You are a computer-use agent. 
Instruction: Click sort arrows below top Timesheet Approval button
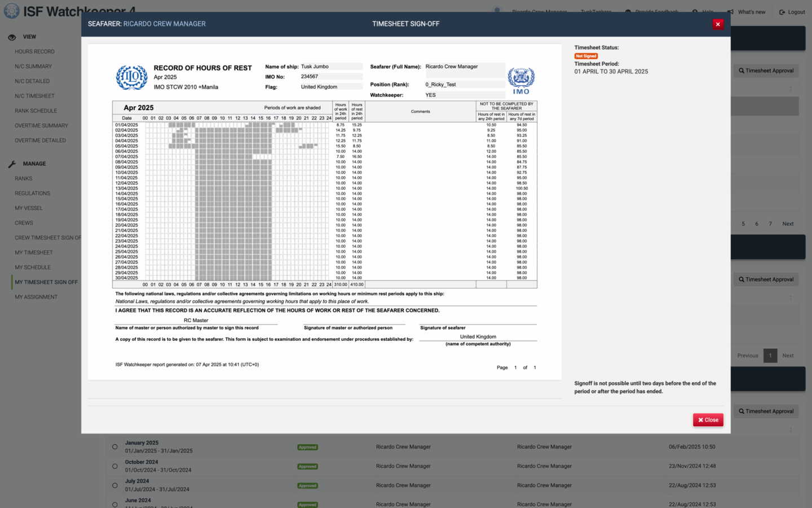click(791, 89)
